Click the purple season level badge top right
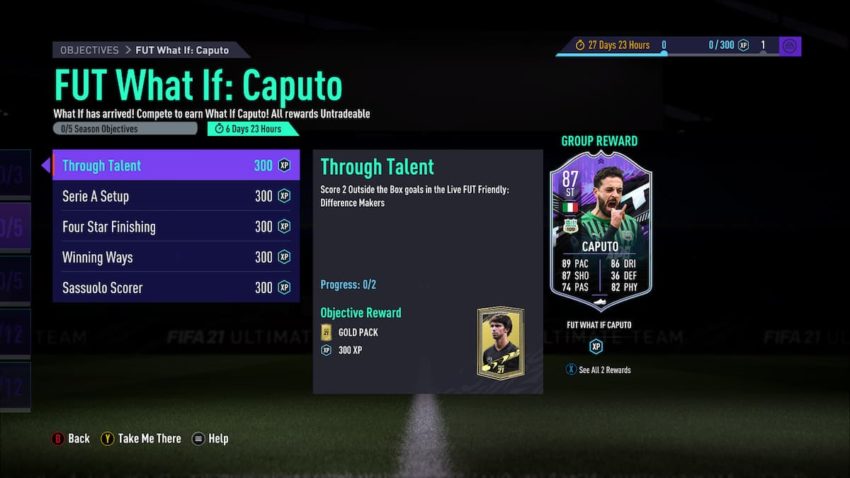Viewport: 850px width, 478px height. pyautogui.click(x=790, y=46)
